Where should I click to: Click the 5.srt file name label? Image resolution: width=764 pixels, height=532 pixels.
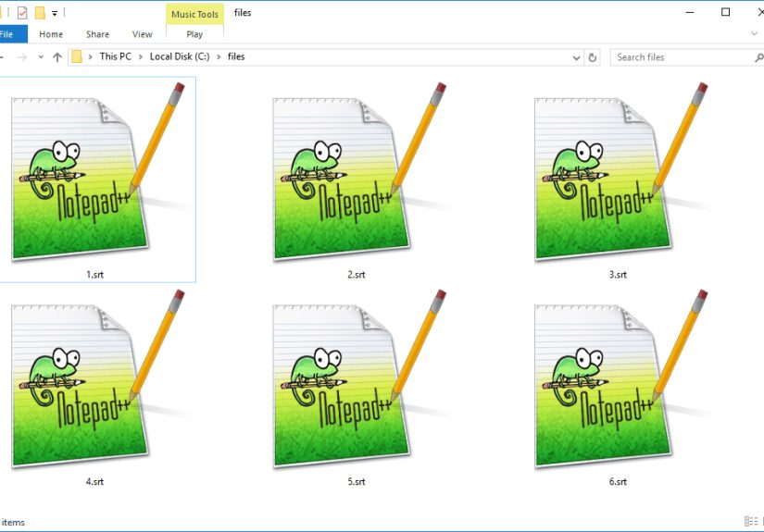point(357,482)
